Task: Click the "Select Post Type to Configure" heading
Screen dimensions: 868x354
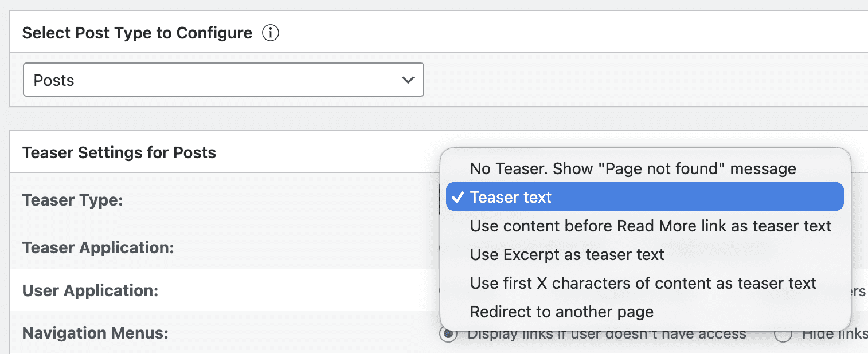Action: click(x=136, y=33)
